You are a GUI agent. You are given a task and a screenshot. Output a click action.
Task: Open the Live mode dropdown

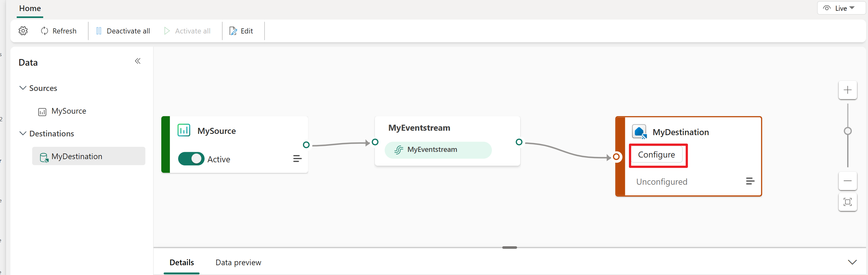(x=841, y=8)
